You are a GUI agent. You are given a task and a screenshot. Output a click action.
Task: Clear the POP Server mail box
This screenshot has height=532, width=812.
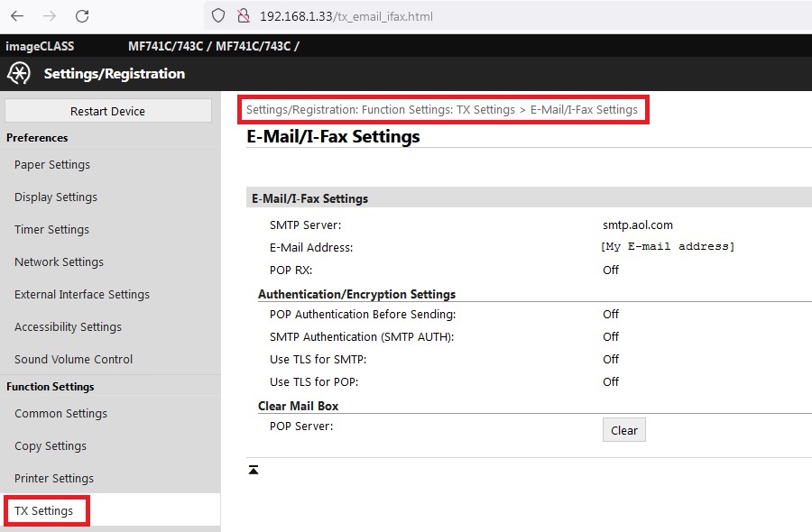(x=623, y=430)
